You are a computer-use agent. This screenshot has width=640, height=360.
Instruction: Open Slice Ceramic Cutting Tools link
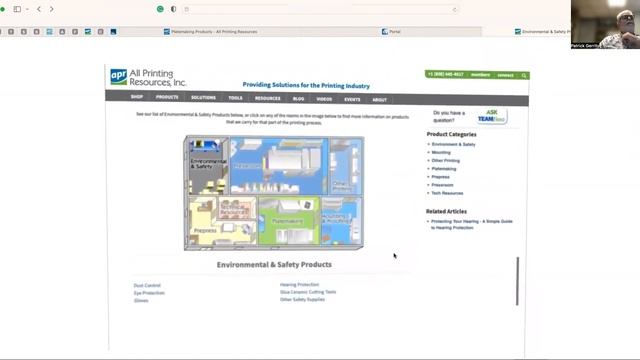click(x=308, y=292)
